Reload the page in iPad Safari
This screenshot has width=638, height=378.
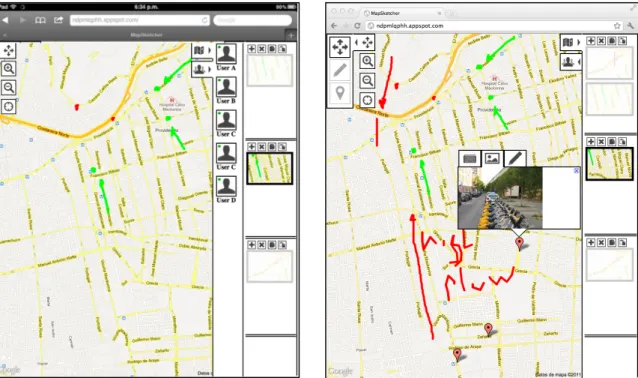(x=205, y=20)
